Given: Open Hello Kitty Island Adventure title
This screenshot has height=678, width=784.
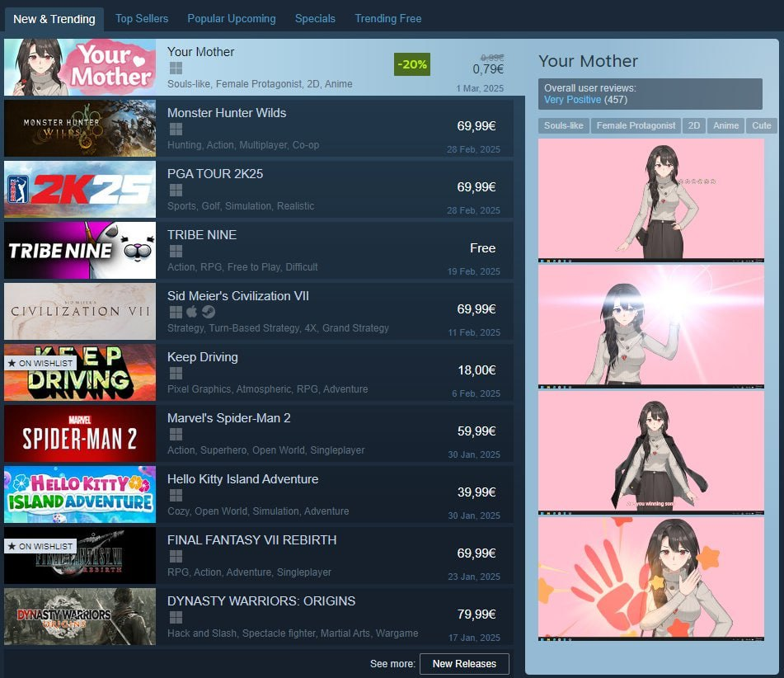Looking at the screenshot, I should (x=242, y=479).
